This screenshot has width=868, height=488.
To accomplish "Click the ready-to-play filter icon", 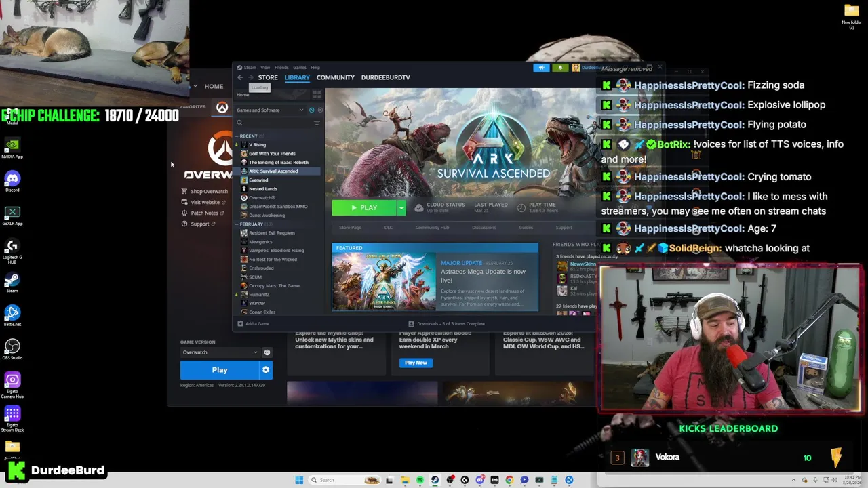I will point(320,110).
